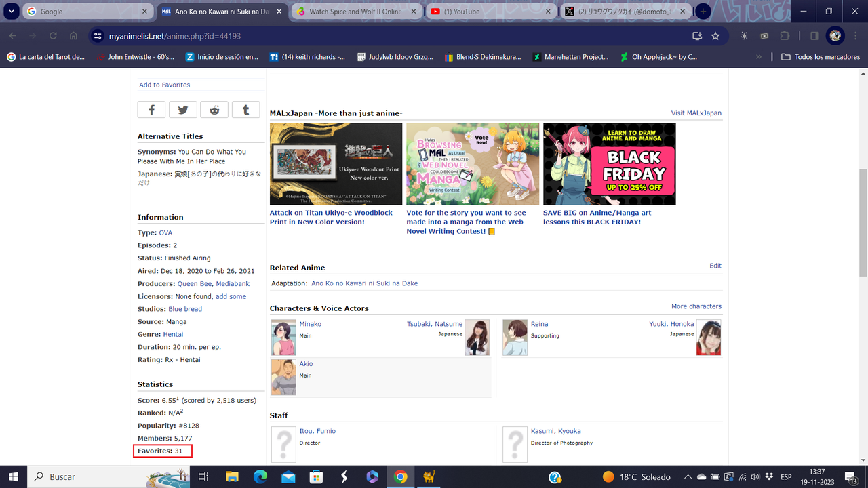This screenshot has height=488, width=868.
Task: Post the page to Reddit with the Reddit icon
Action: (x=214, y=109)
